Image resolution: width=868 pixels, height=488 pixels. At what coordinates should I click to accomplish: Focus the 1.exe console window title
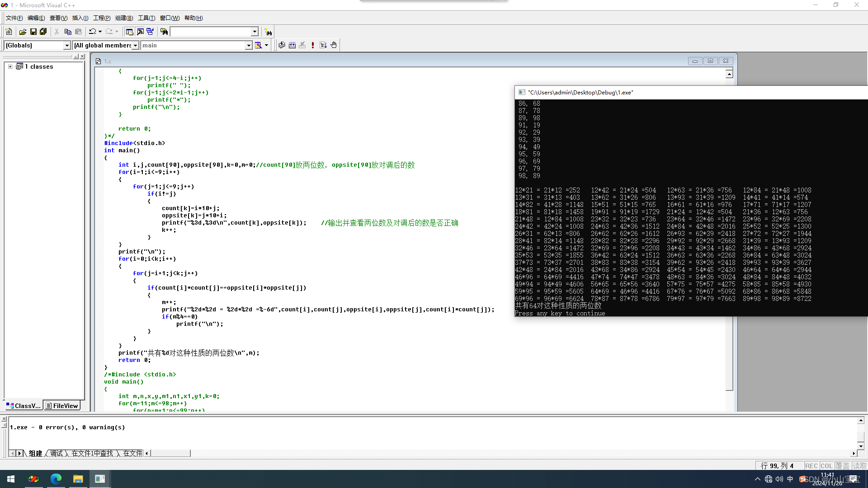coord(580,92)
